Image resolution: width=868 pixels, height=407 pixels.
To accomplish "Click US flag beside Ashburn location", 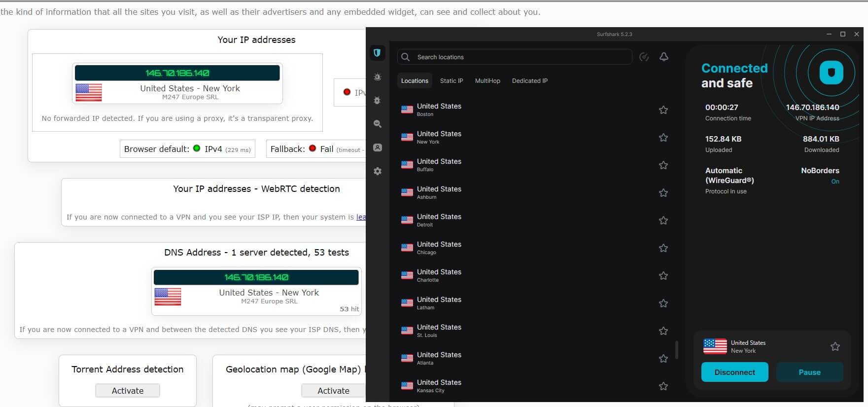I will click(407, 192).
